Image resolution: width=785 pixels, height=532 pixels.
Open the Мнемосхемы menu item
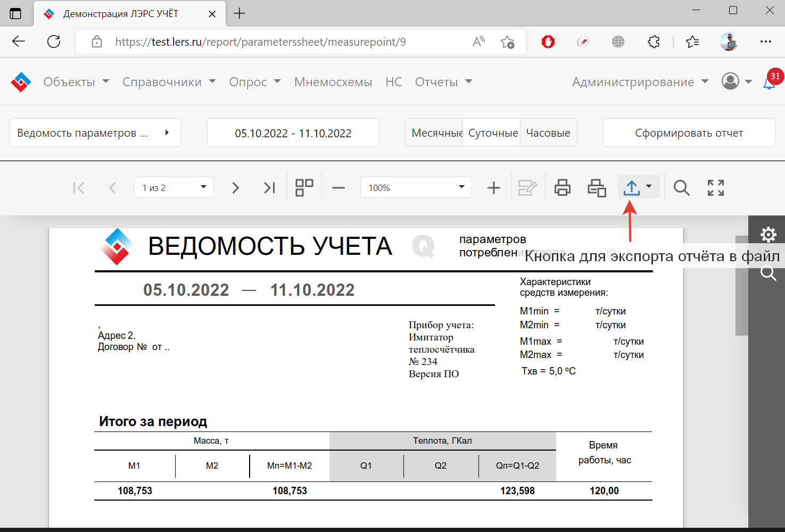click(x=333, y=82)
